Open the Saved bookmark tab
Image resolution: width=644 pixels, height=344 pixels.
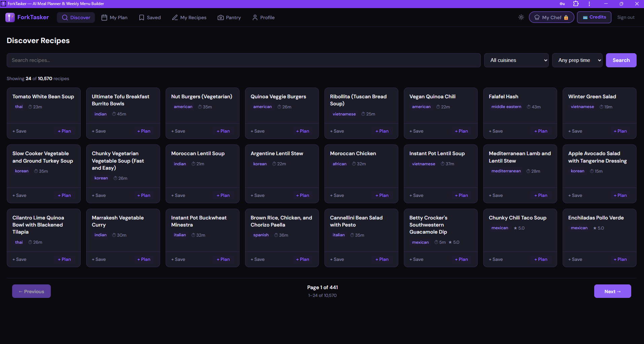click(150, 18)
